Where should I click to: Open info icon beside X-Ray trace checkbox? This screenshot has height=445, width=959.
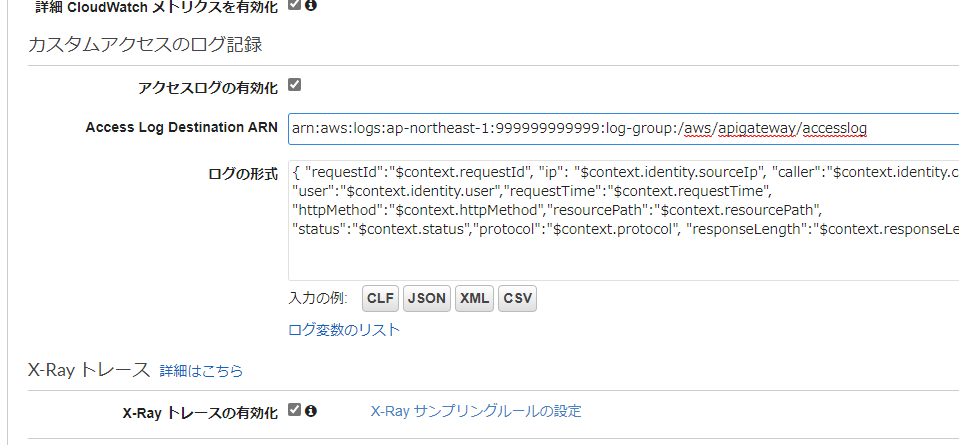311,410
